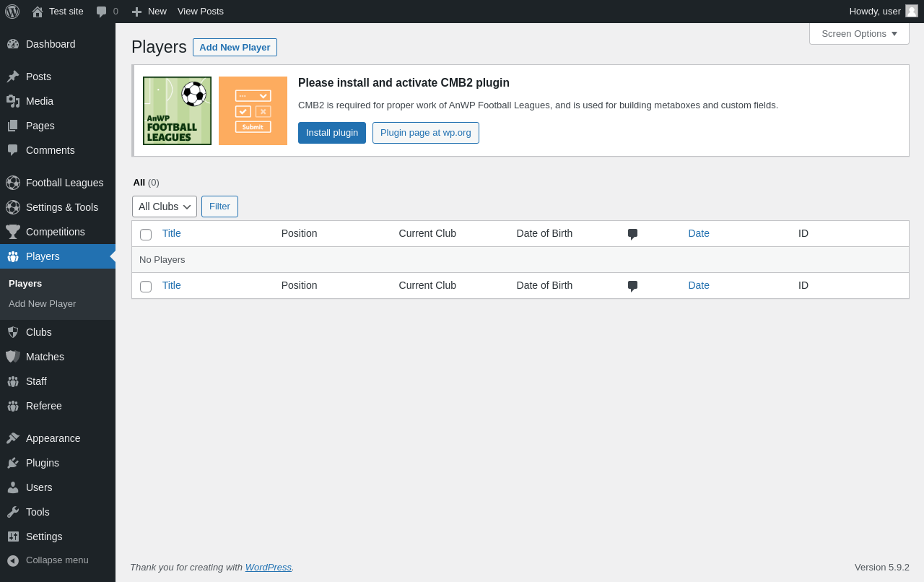This screenshot has width=924, height=582.
Task: Click the Competitions trophy icon
Action: 13,232
